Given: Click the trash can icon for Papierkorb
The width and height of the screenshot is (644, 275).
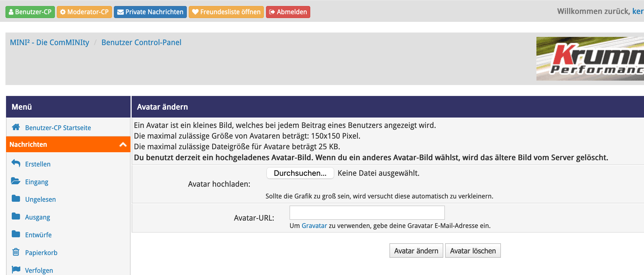Looking at the screenshot, I should click(x=16, y=252).
